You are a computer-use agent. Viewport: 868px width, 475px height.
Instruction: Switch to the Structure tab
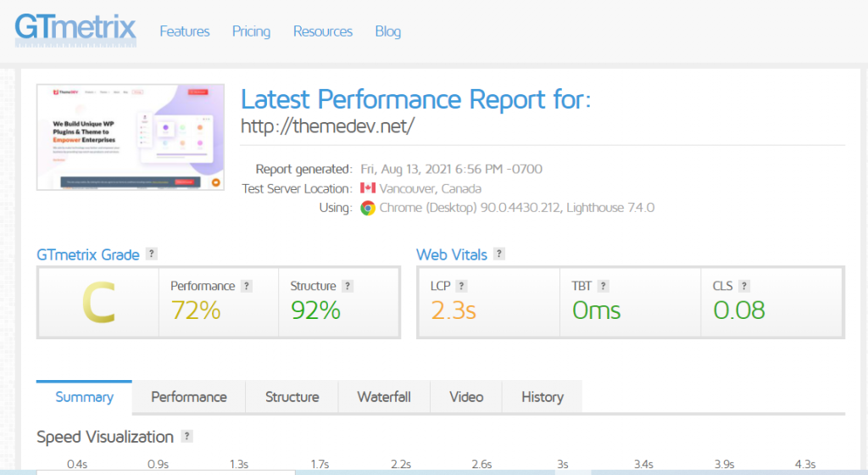click(x=292, y=397)
